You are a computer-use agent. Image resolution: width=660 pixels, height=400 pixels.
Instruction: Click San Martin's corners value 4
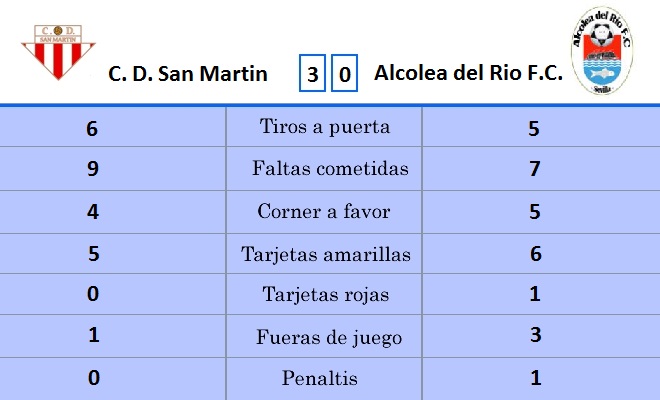[x=94, y=212]
